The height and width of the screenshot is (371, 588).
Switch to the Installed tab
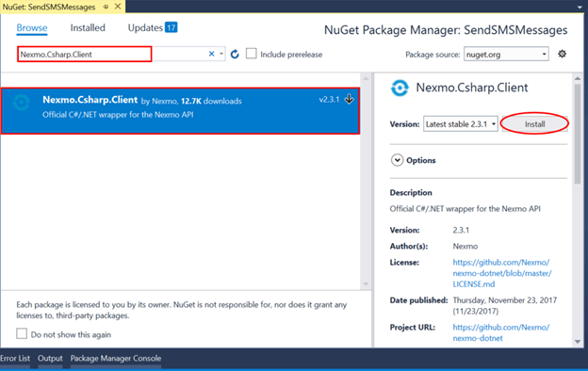pos(88,28)
